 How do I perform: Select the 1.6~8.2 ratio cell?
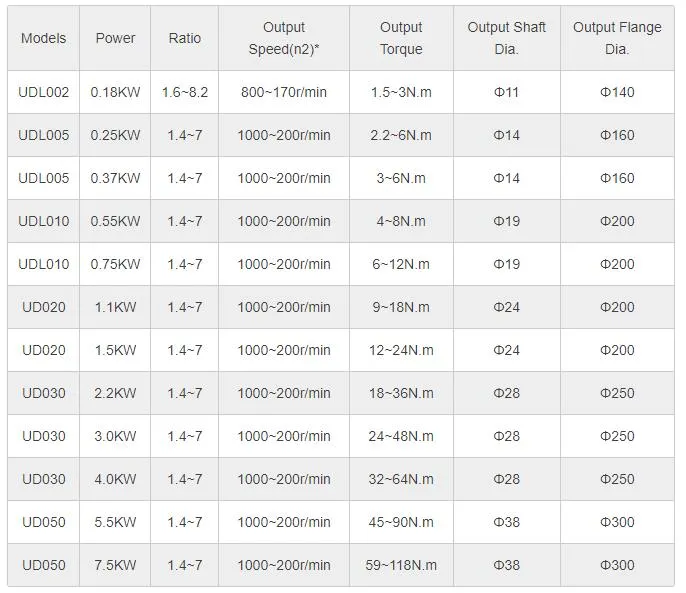184,92
